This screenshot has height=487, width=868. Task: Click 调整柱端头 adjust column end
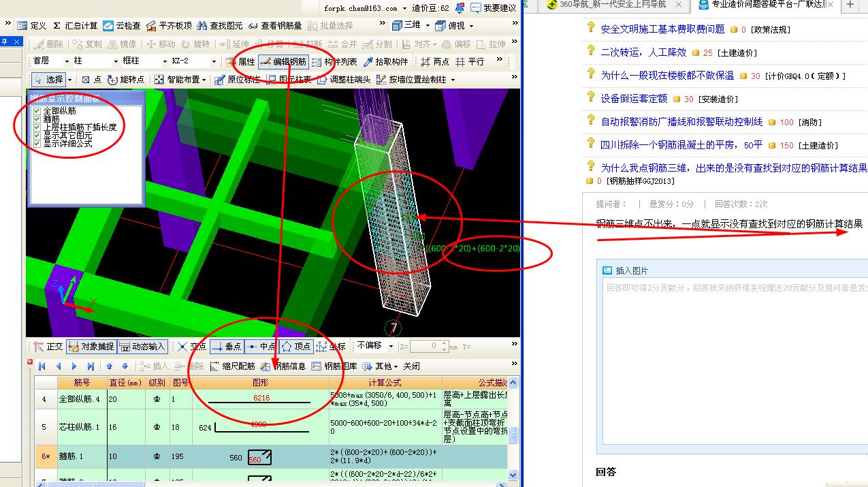[343, 80]
